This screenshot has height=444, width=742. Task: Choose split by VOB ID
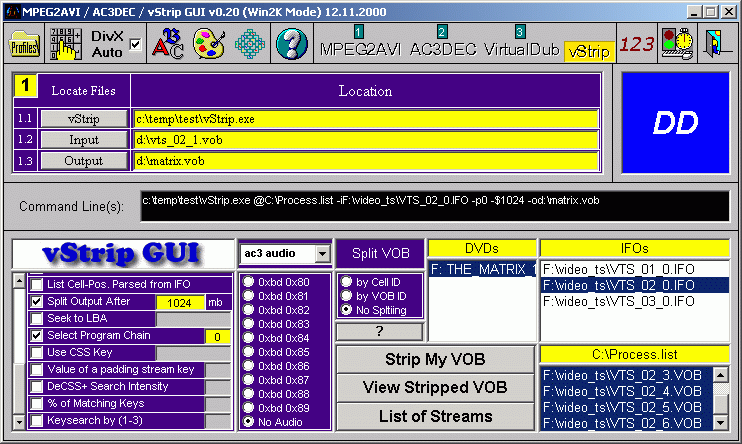(346, 296)
